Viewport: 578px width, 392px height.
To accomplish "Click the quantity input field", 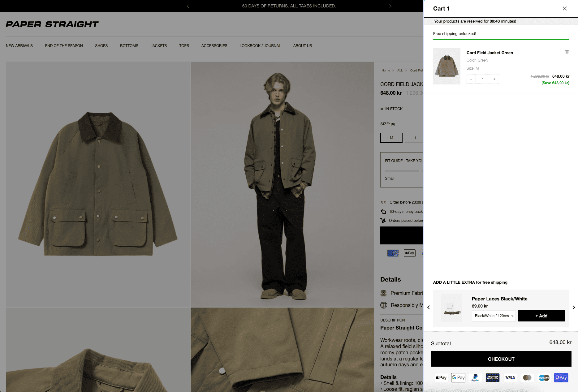I will pos(483,79).
